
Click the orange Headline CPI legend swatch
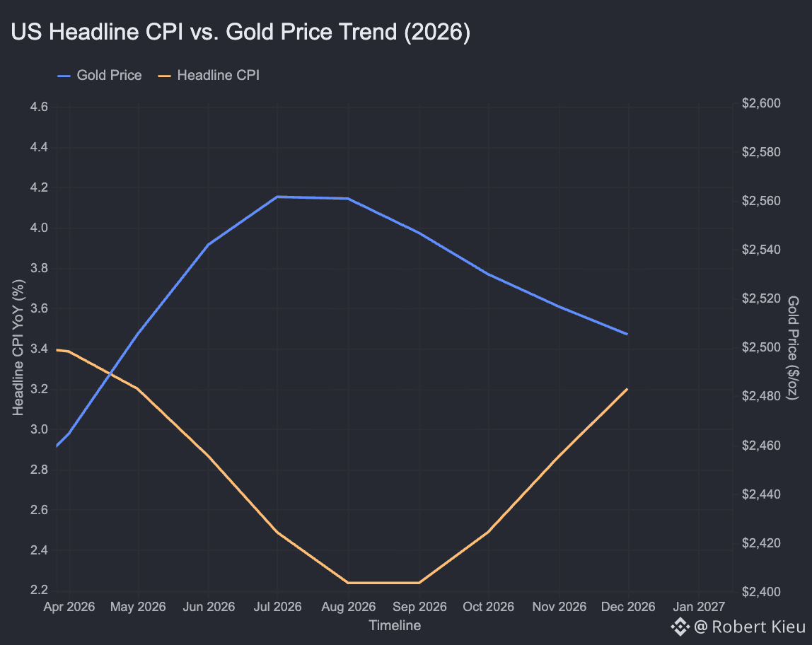(x=164, y=76)
